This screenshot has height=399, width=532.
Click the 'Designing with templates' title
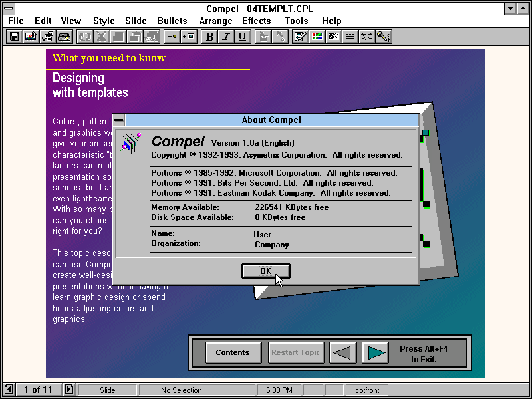tap(90, 85)
